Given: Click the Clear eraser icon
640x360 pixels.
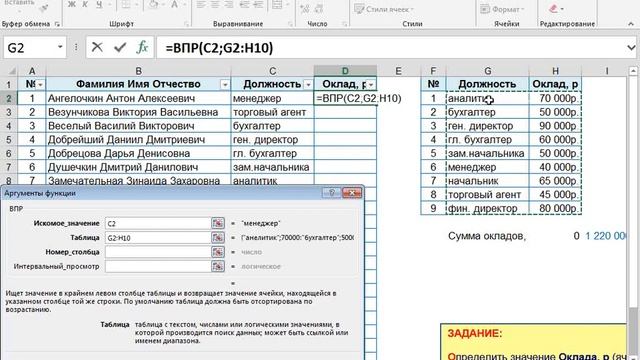Looking at the screenshot, I should (553, 8).
